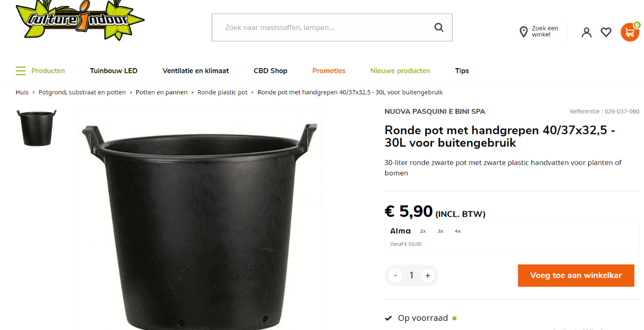
Task: Open the user account icon
Action: (587, 32)
